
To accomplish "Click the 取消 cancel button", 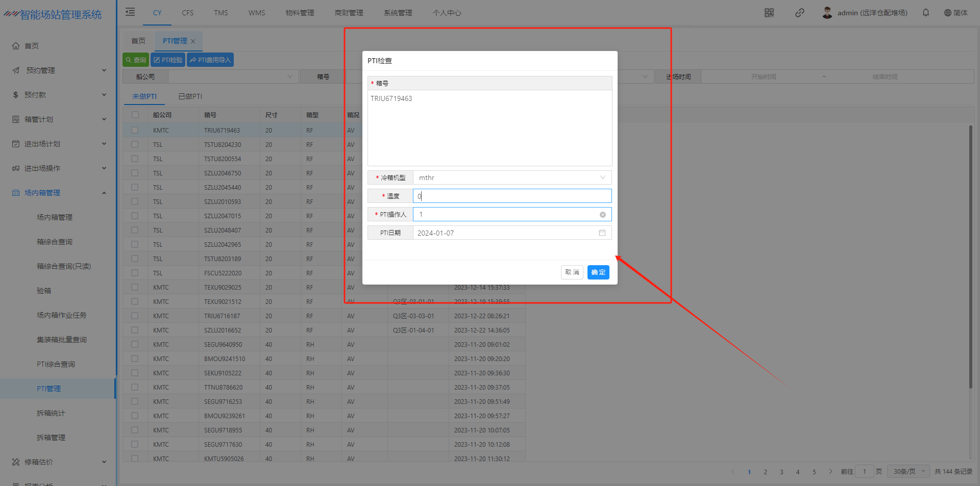I will (x=572, y=272).
